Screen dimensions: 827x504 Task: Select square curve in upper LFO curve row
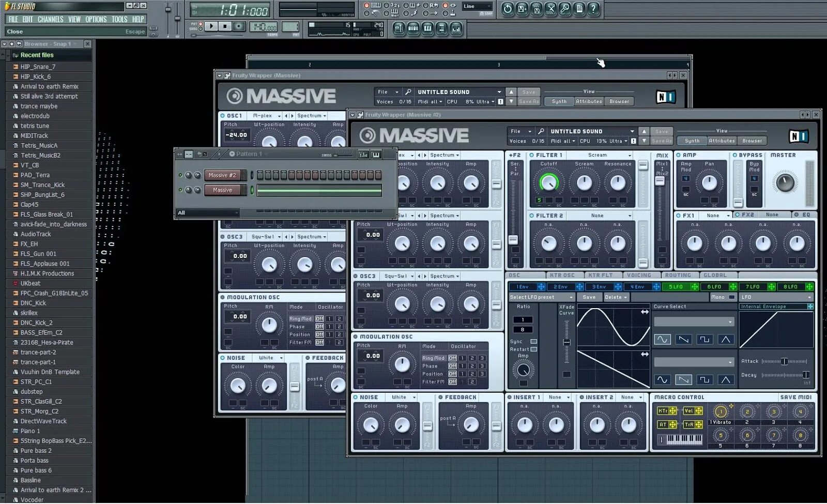coord(705,340)
